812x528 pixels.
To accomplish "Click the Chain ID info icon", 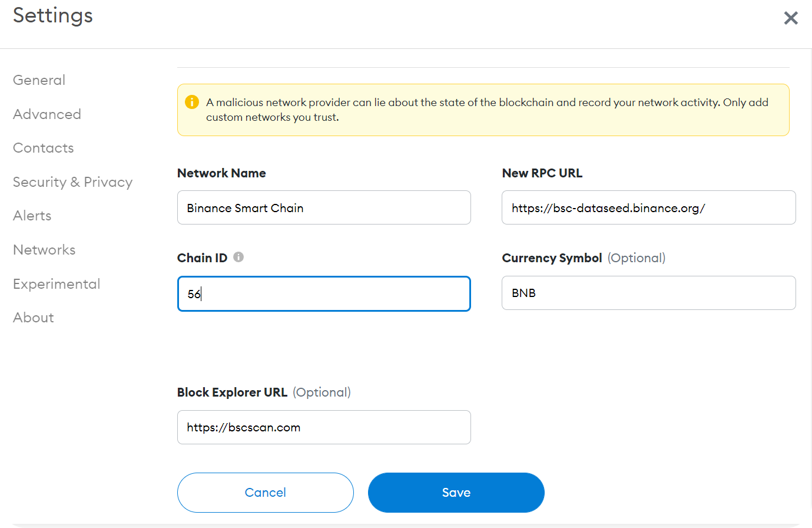I will click(x=238, y=257).
